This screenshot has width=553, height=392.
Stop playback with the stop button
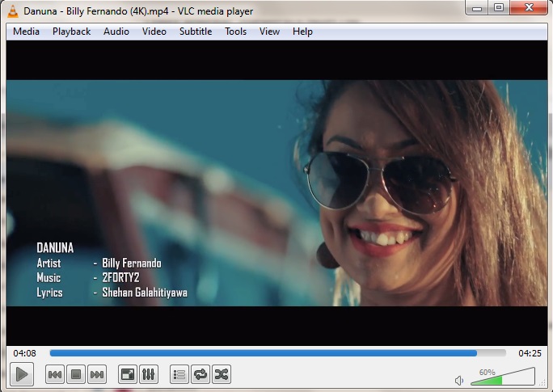(76, 374)
